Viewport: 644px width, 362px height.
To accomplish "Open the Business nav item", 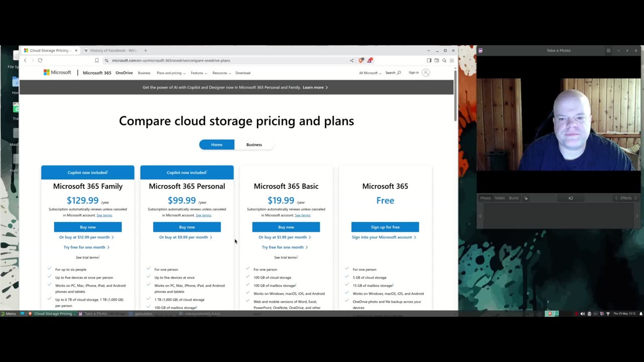I will point(144,73).
